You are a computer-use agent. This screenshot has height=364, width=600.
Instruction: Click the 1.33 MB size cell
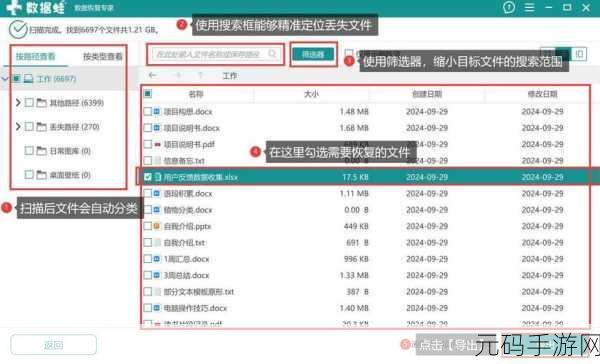(354, 276)
